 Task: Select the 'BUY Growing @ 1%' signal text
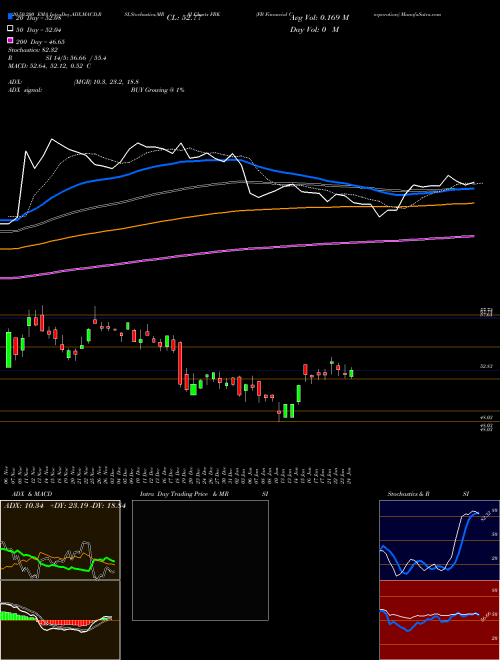point(157,90)
